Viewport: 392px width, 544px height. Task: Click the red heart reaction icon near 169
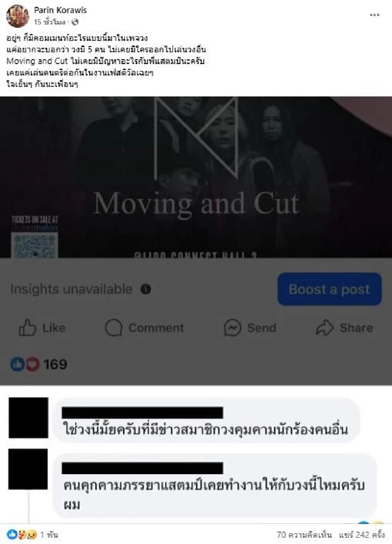click(x=32, y=364)
